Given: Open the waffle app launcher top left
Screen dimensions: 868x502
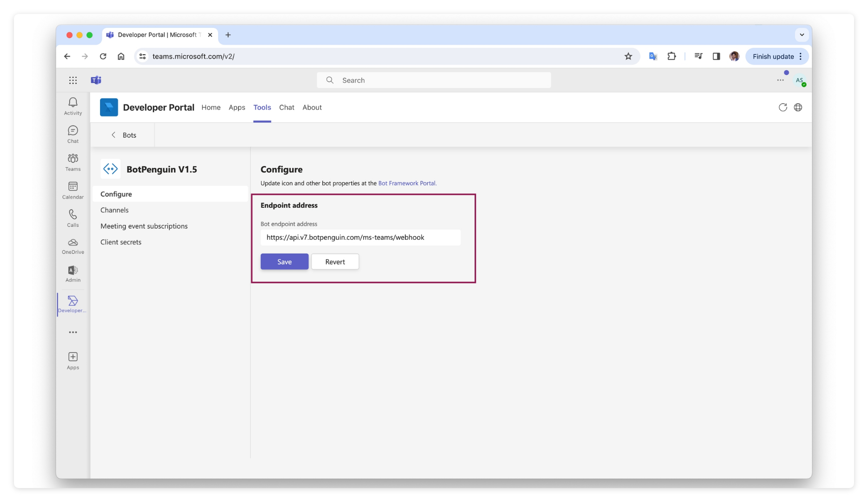Looking at the screenshot, I should coord(73,80).
